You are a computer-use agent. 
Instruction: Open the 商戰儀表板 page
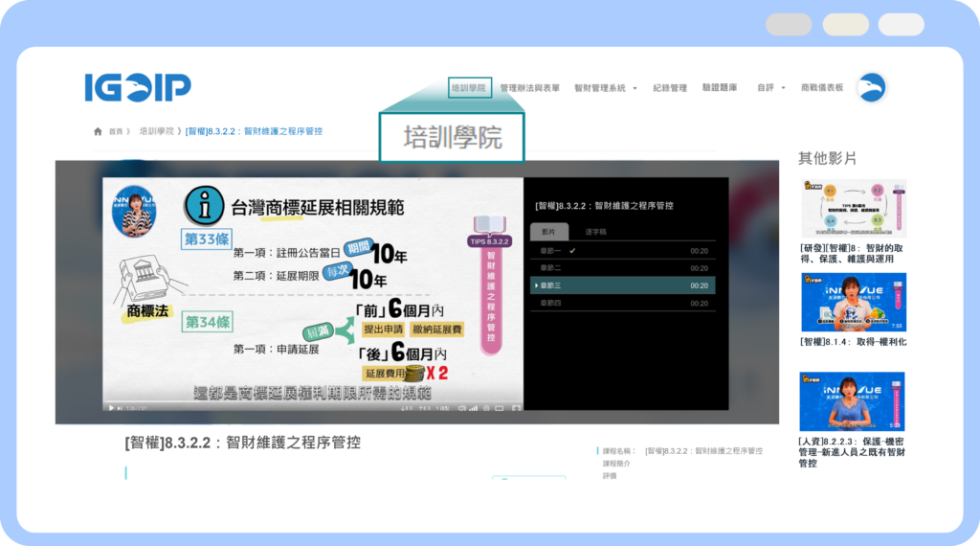coord(822,87)
